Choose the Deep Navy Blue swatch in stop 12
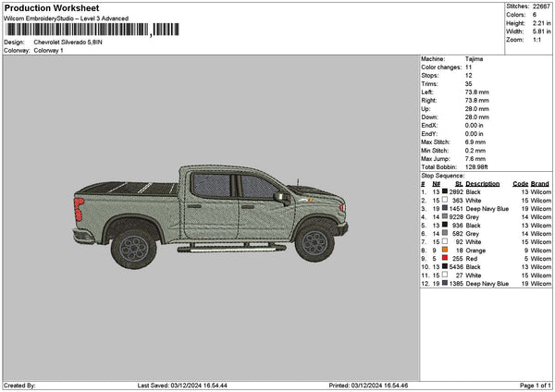Image resolution: width=555 pixels, height=392 pixels. click(x=446, y=284)
